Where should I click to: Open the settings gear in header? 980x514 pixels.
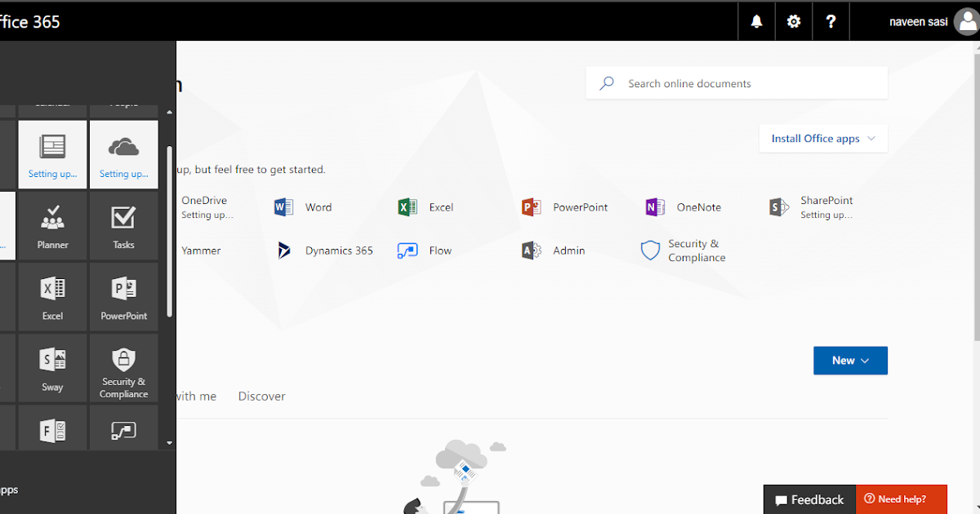(794, 21)
